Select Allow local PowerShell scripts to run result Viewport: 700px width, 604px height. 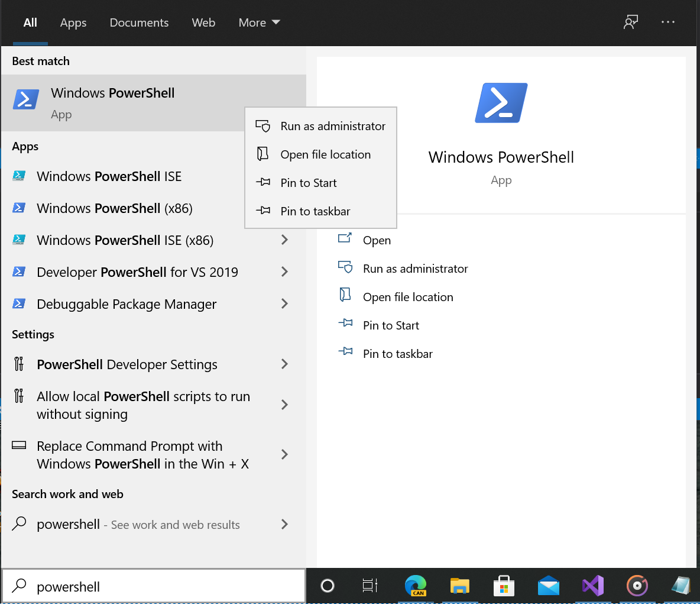pos(143,405)
